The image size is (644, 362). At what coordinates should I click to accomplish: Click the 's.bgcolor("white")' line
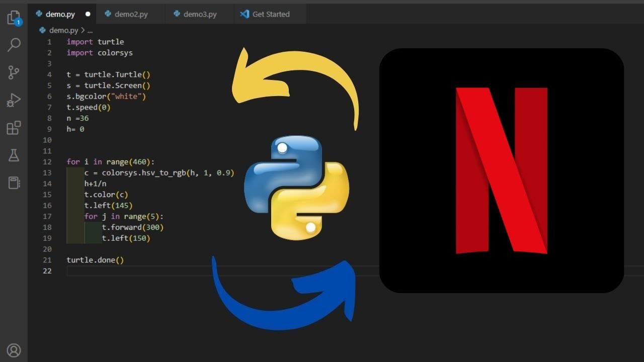click(x=106, y=97)
